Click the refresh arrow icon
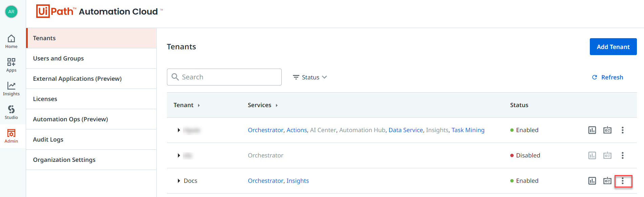 594,77
